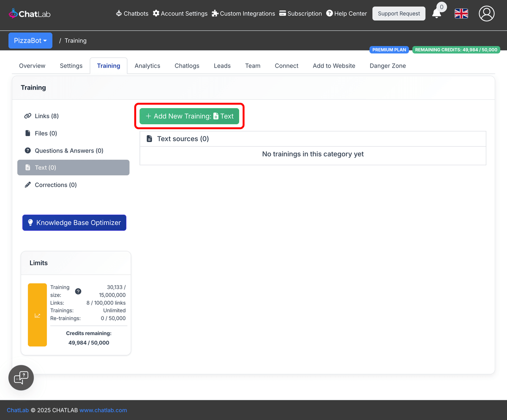Follow the www.chatlab.com footer link
Screen dimensions: 507x420
103,410
